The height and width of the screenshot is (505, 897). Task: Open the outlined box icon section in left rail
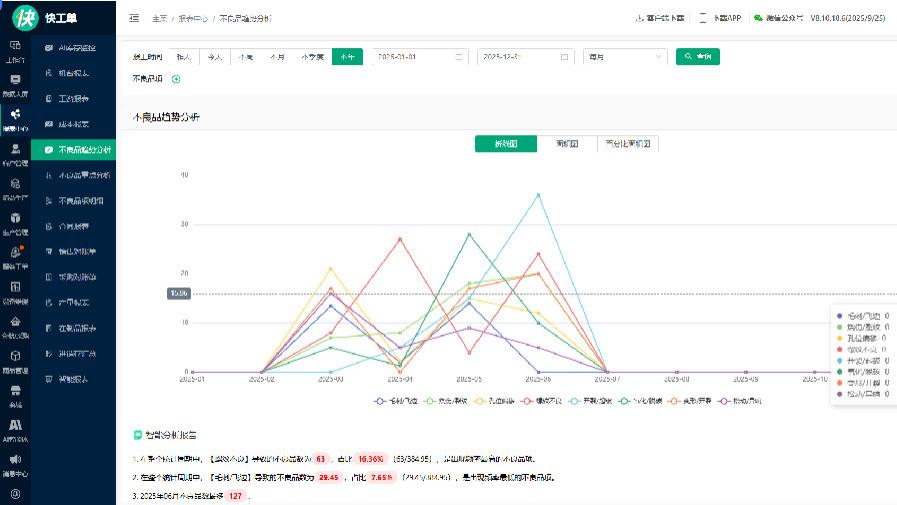[15, 356]
